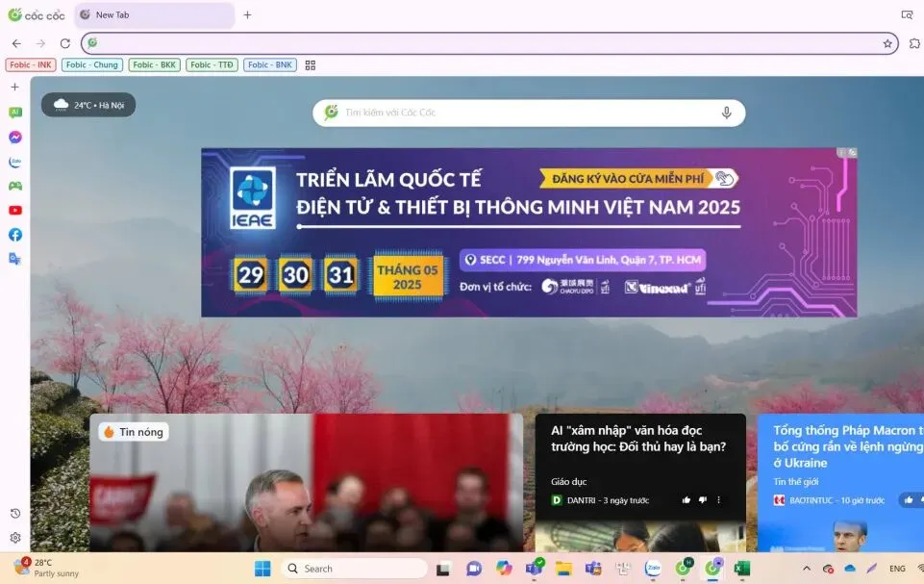This screenshot has width=924, height=584.
Task: Select the New Tab tab
Action: [x=155, y=14]
